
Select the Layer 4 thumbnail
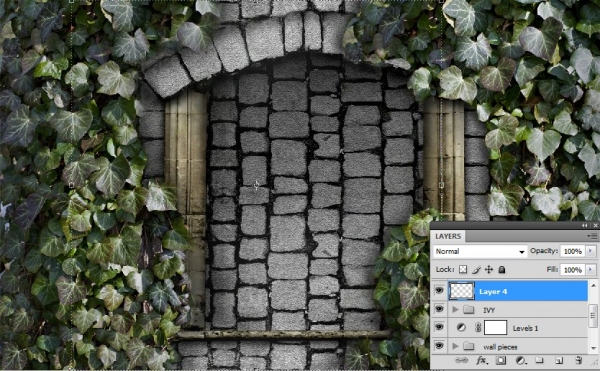pos(461,291)
